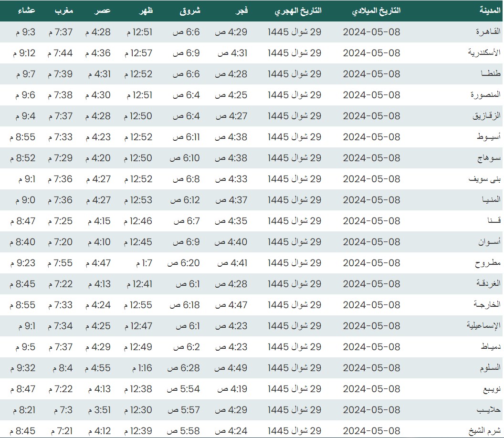Viewport: 504px width, 438px height.
Task: Click the ظهر column header
Action: tap(145, 10)
